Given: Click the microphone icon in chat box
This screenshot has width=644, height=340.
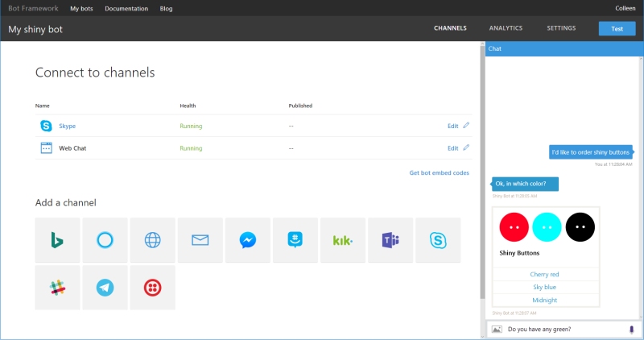Looking at the screenshot, I should point(632,330).
